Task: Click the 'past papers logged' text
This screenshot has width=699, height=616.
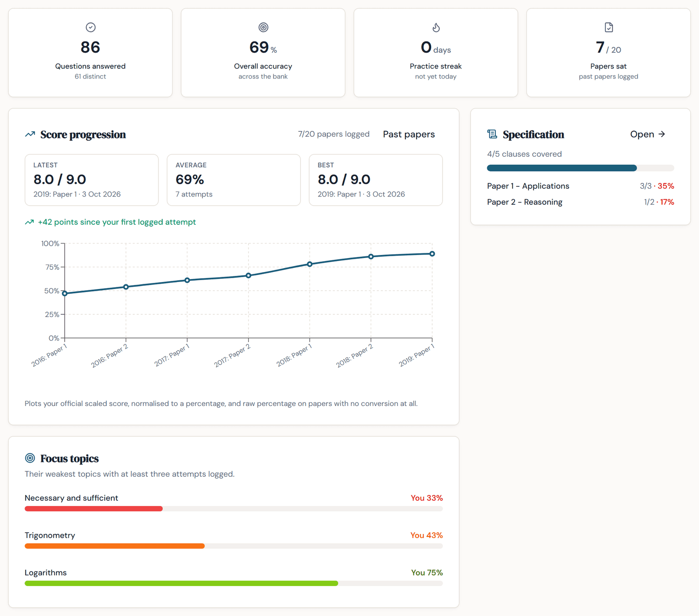Action: click(x=609, y=76)
